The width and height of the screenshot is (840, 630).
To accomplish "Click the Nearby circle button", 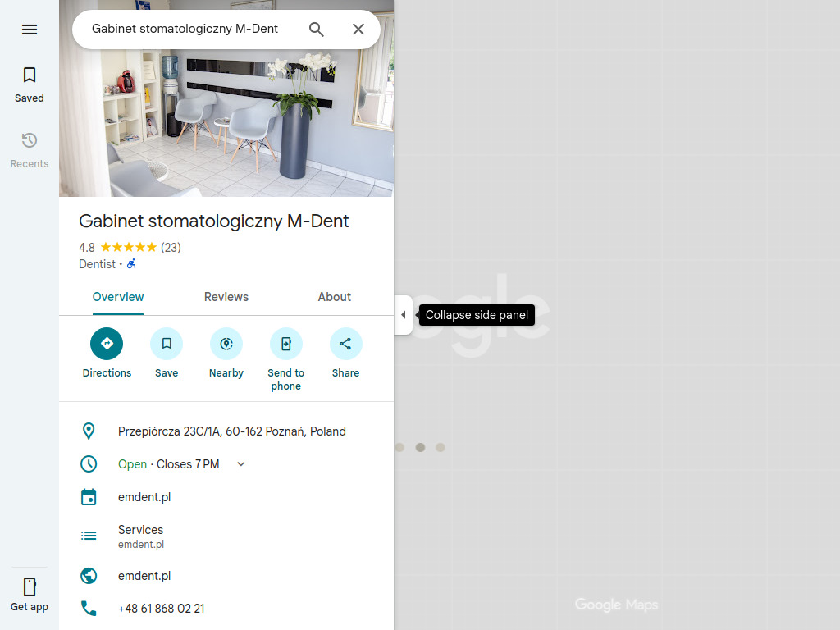I will click(226, 344).
